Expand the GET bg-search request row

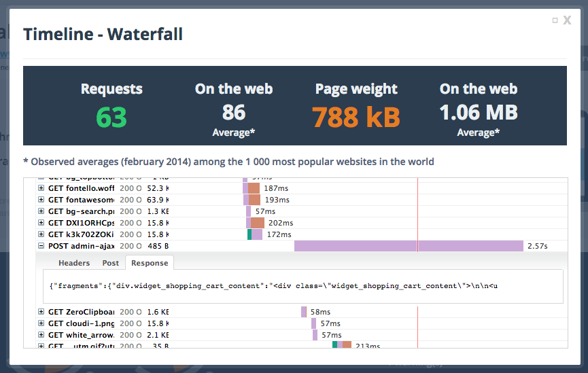click(x=41, y=211)
